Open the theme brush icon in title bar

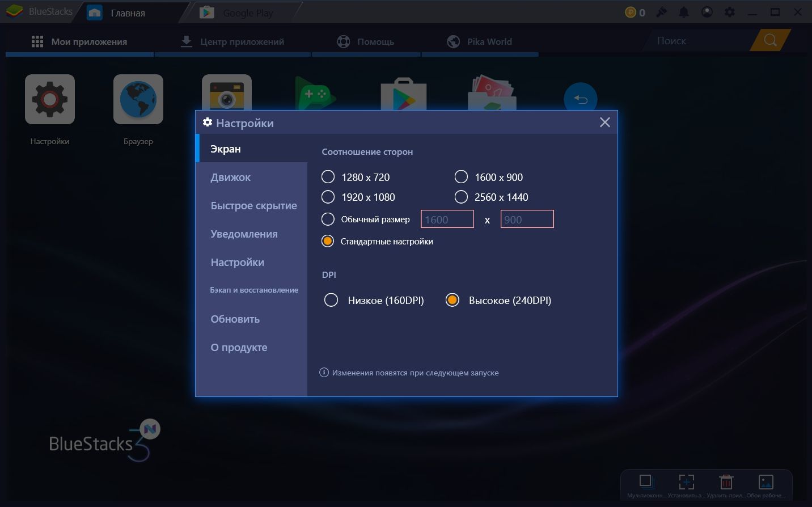[661, 12]
